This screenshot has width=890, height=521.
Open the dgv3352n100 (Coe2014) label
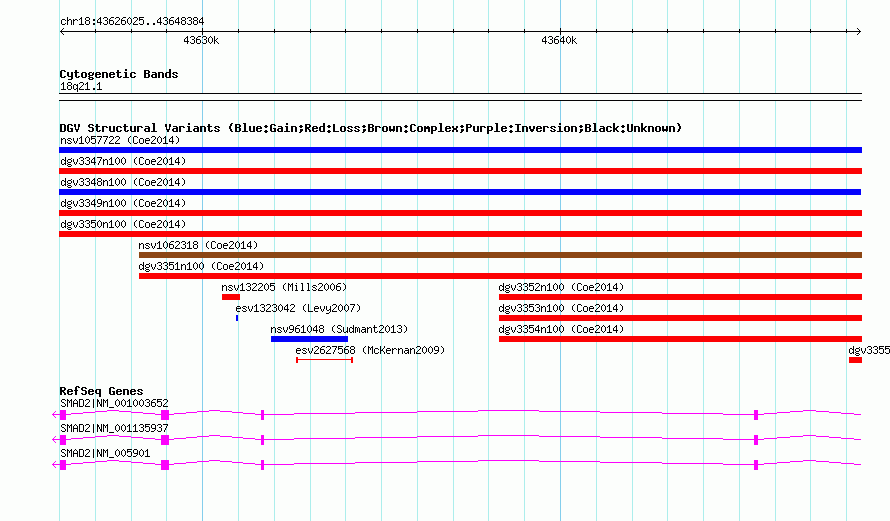coord(561,287)
